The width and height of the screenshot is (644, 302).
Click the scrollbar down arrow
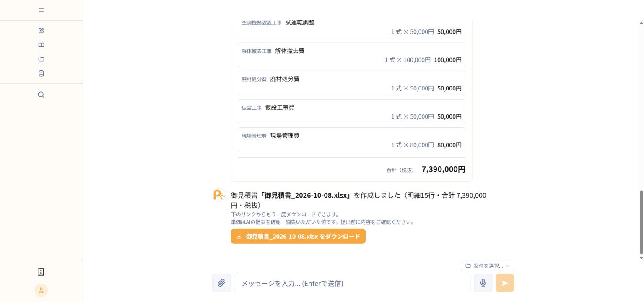(641, 258)
